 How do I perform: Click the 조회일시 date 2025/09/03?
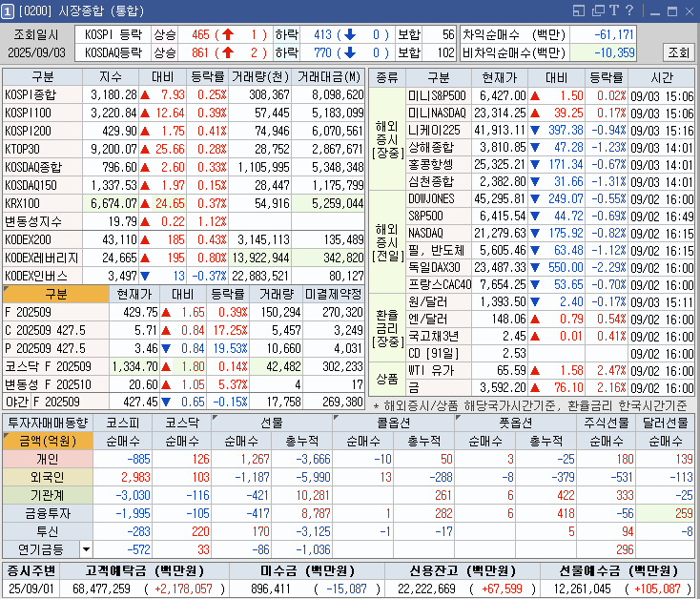36,52
